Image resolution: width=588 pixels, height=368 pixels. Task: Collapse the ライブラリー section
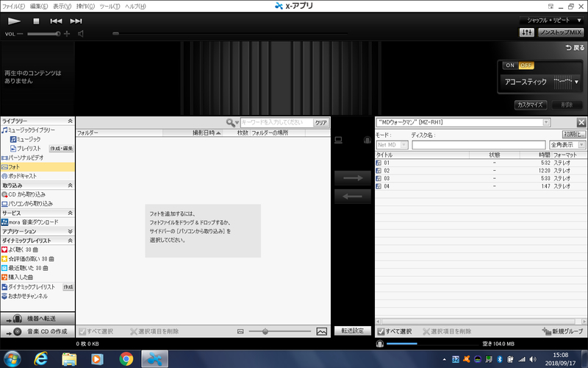tap(70, 121)
